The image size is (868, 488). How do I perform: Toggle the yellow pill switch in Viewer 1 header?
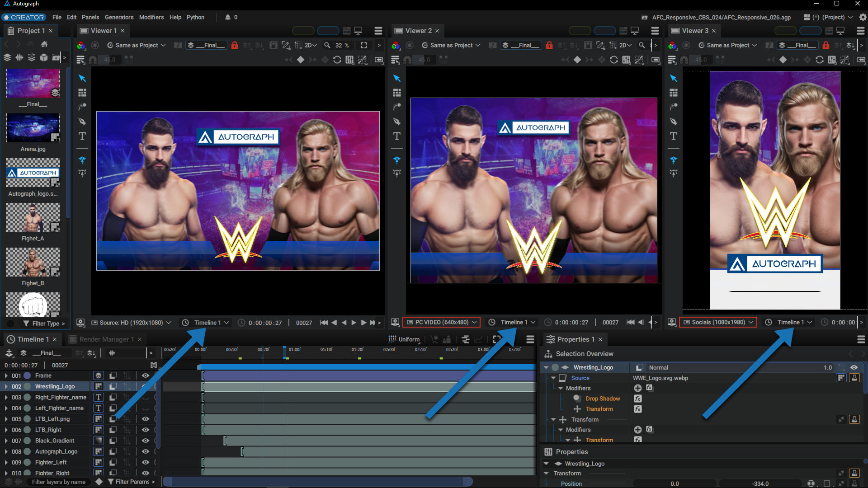point(303,31)
